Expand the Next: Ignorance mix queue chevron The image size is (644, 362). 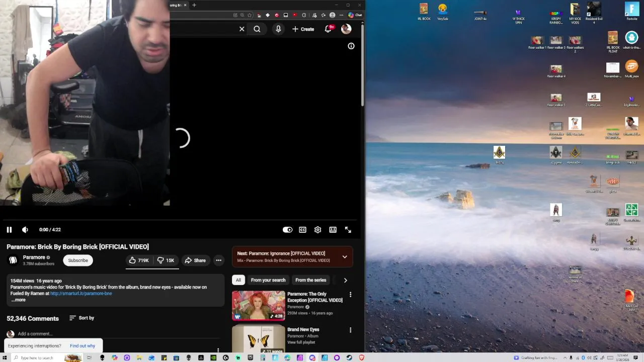[x=345, y=257]
